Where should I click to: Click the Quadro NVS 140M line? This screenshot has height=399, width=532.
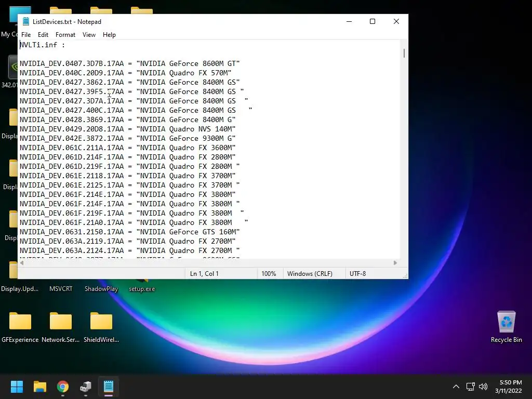pos(128,129)
